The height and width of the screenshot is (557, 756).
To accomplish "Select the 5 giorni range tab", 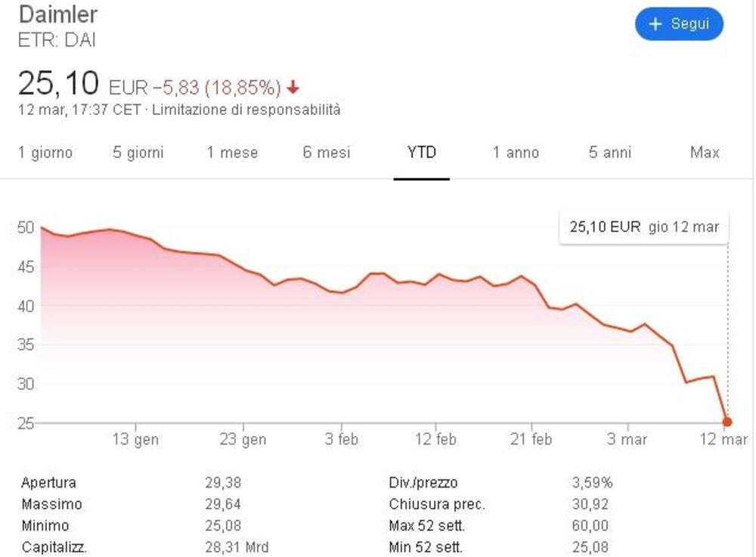I will pos(138,153).
